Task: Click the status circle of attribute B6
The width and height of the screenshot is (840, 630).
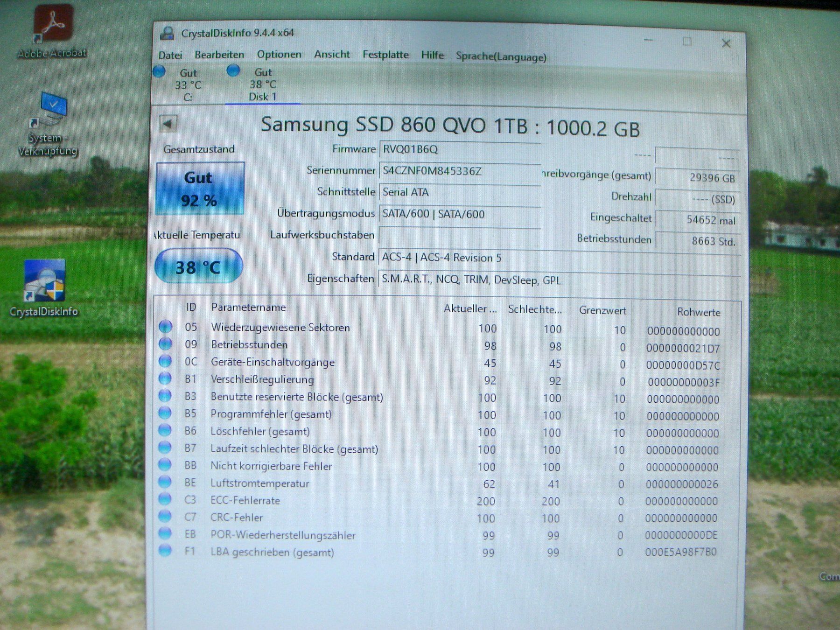Action: [x=165, y=430]
